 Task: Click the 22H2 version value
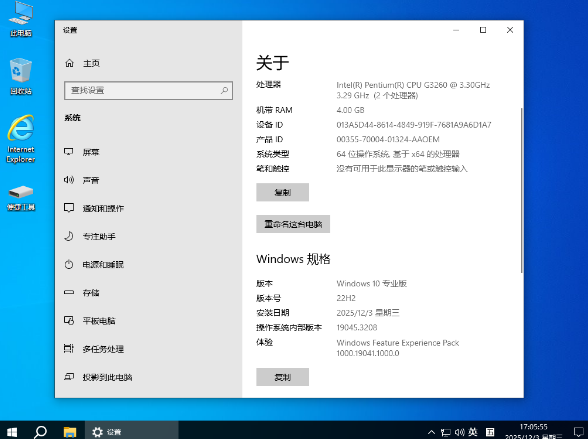(x=346, y=298)
